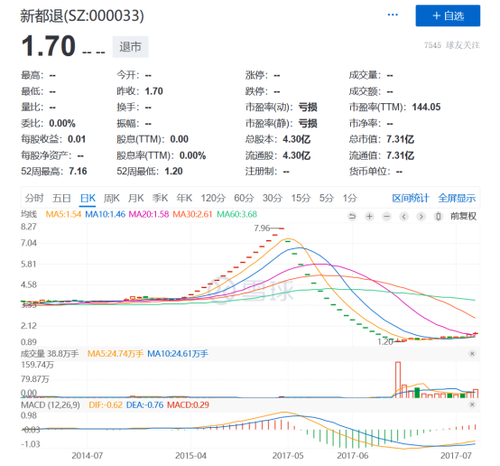This screenshot has width=500, height=466.
Task: Select the 60分 interval tab
Action: coord(244,198)
